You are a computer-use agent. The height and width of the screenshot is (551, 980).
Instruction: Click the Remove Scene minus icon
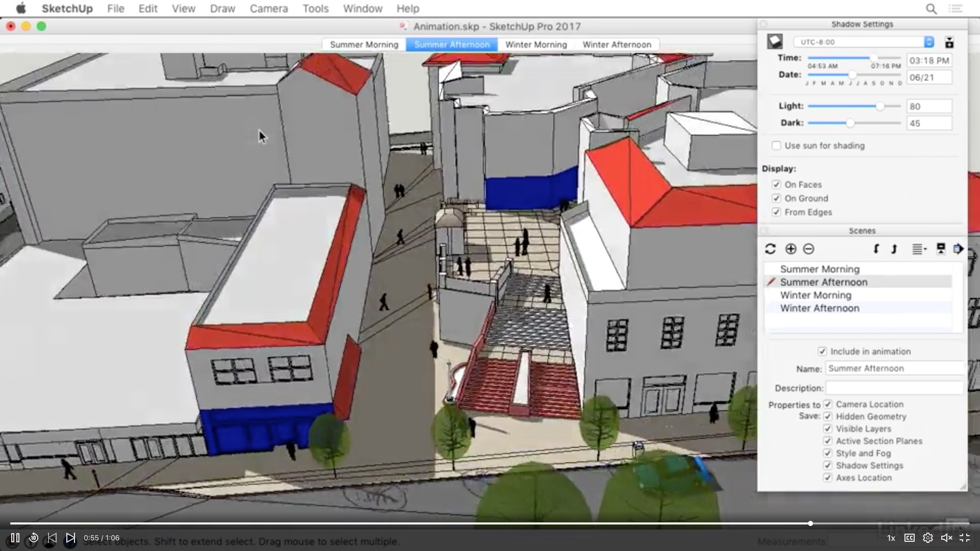[x=808, y=249]
